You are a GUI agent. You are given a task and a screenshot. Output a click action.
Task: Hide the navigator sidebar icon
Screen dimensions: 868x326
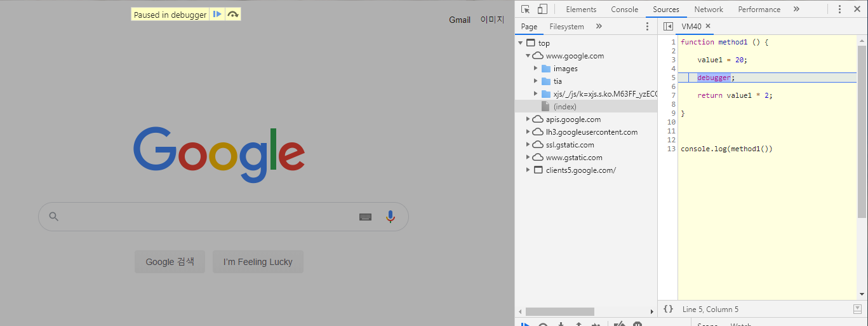point(668,27)
